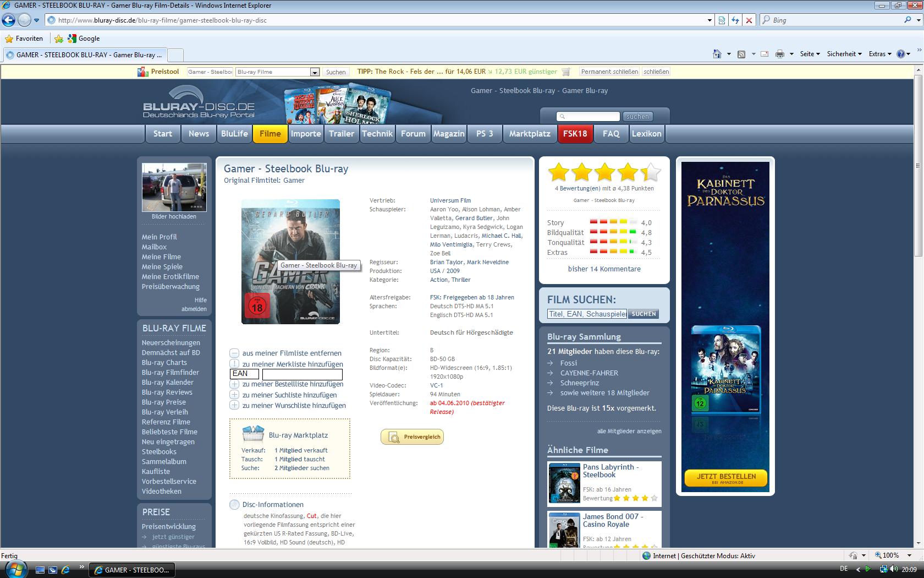Click the Bilder hochladen profile photo
The height and width of the screenshot is (578, 924).
point(174,187)
